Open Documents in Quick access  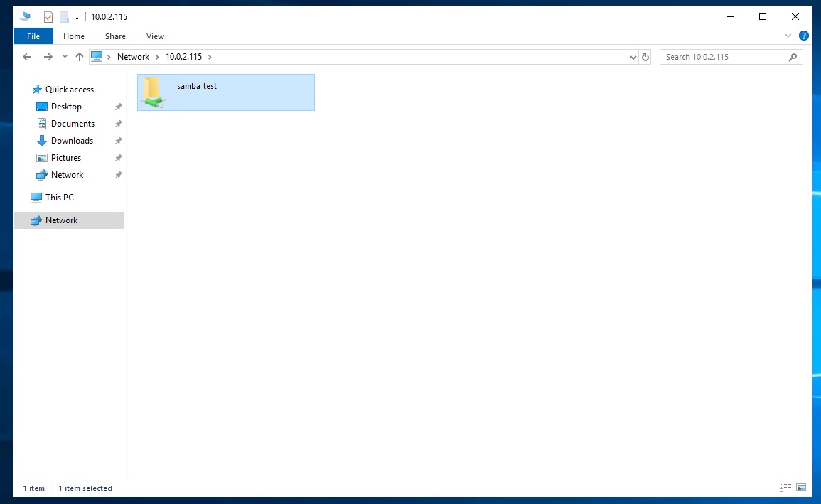click(x=73, y=124)
